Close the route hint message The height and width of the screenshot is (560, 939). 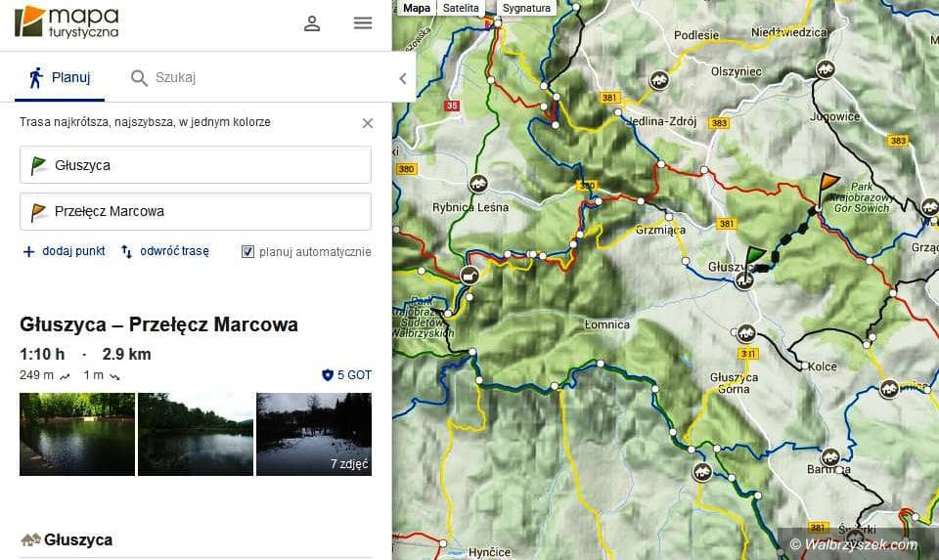pyautogui.click(x=368, y=123)
